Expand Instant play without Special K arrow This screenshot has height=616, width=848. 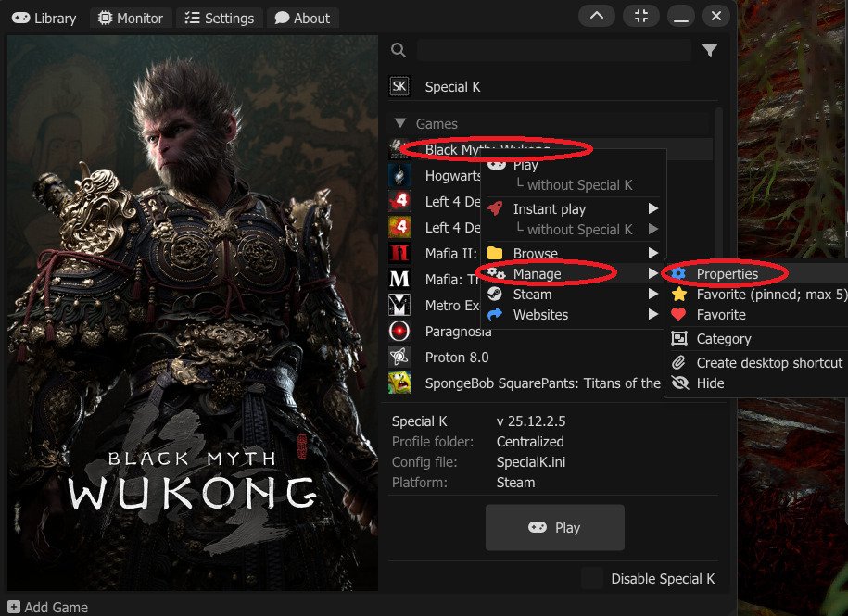[653, 229]
